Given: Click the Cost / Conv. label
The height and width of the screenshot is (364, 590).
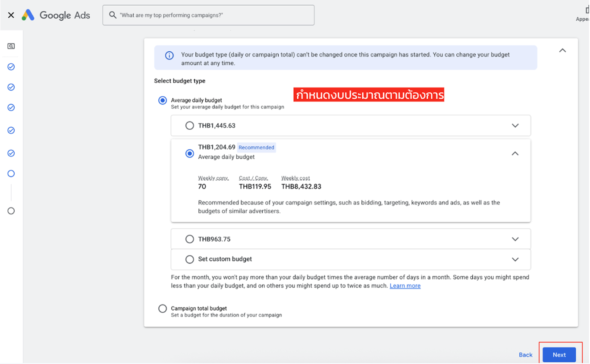Looking at the screenshot, I should (253, 178).
